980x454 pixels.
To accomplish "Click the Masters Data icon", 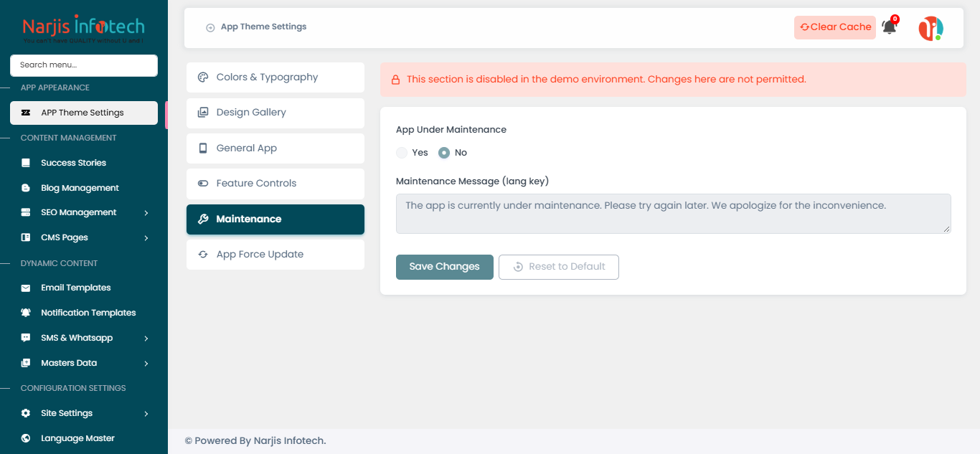I will (26, 363).
